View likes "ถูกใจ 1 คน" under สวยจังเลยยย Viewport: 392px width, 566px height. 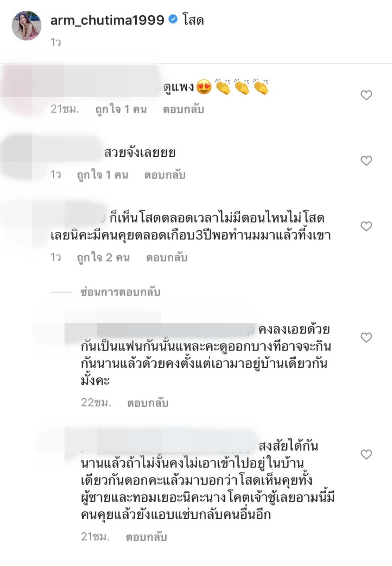(x=102, y=175)
